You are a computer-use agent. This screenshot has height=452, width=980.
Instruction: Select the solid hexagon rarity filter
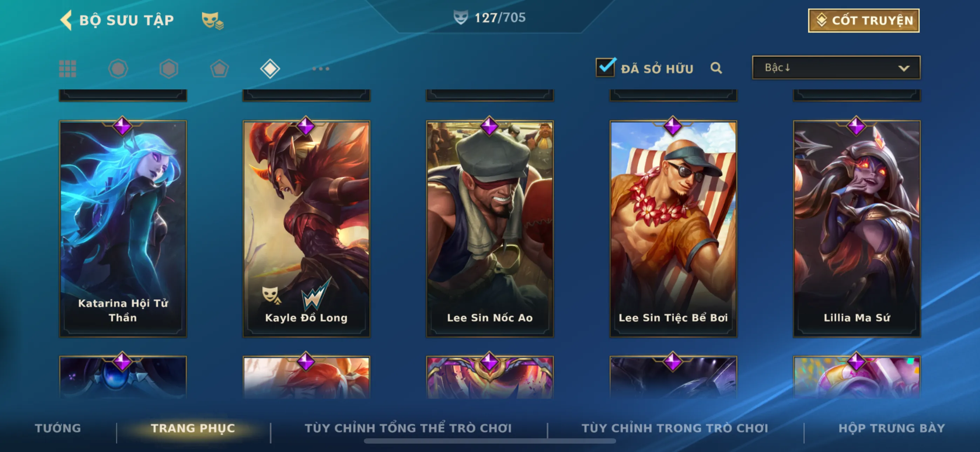[169, 69]
